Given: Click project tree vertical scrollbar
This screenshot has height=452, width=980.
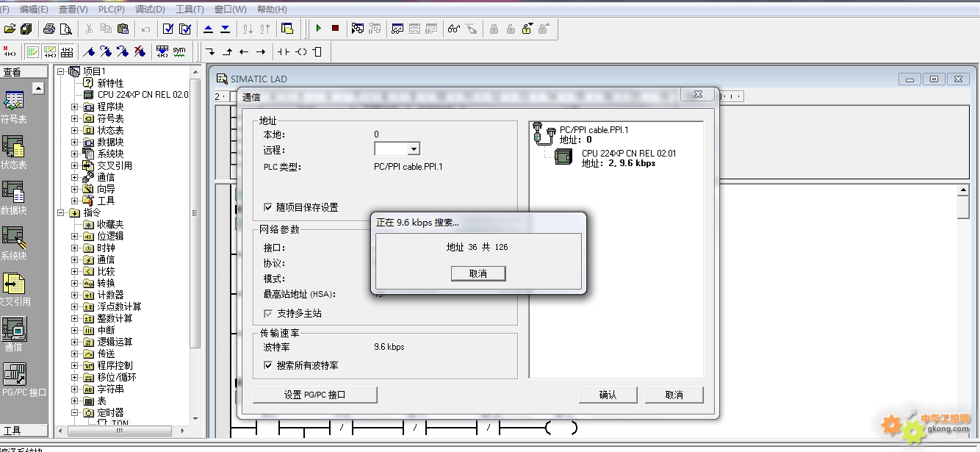Looking at the screenshot, I should pos(195,213).
